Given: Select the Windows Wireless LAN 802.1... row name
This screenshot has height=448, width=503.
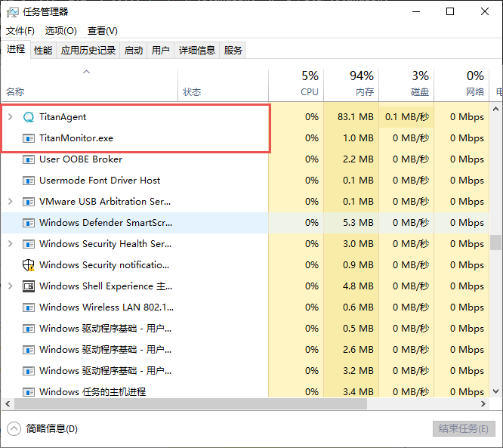Looking at the screenshot, I should coord(106,307).
